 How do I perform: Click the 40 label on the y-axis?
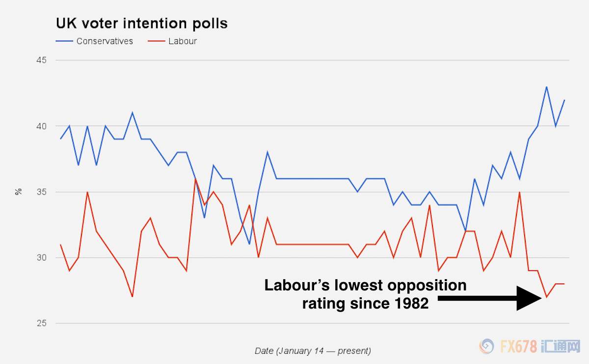[41, 126]
